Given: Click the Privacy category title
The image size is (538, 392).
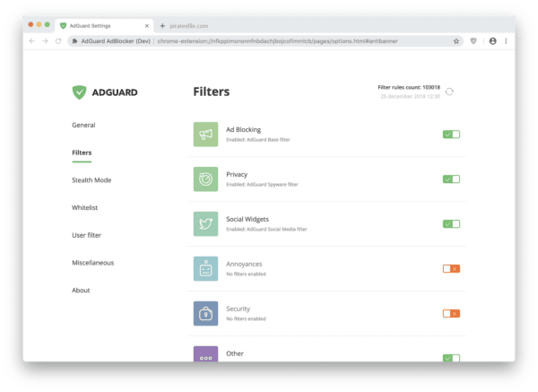Looking at the screenshot, I should pyautogui.click(x=237, y=174).
